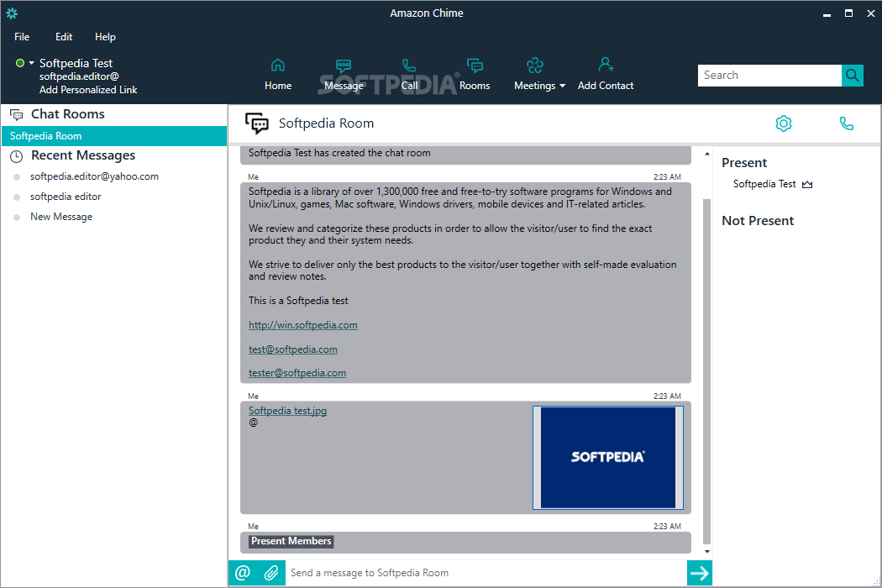
Task: Open softpedia.editor@yahoo.com conversation
Action: tap(94, 176)
